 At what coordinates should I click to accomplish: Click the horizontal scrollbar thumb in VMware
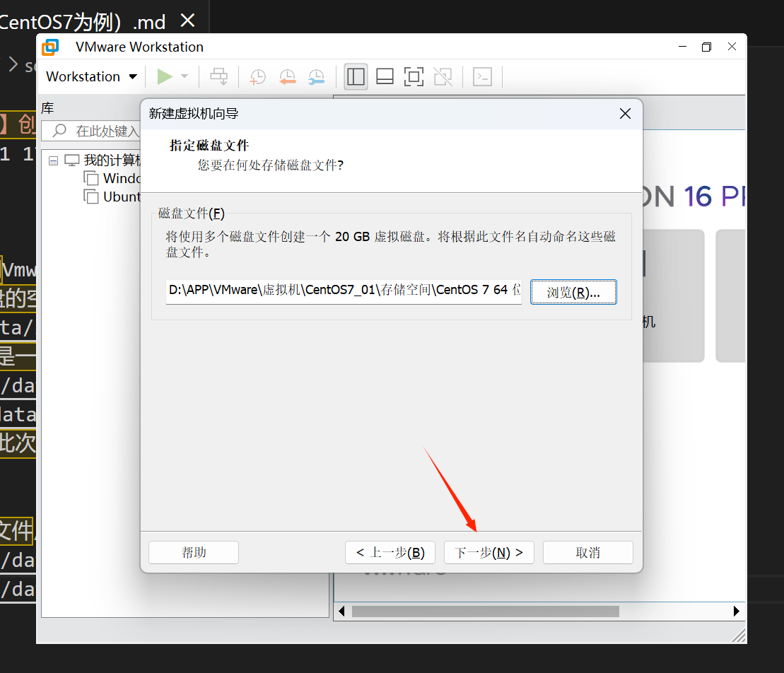486,611
